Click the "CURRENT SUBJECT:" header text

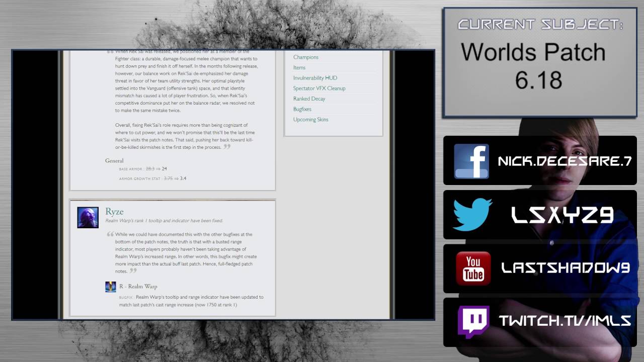(x=540, y=24)
